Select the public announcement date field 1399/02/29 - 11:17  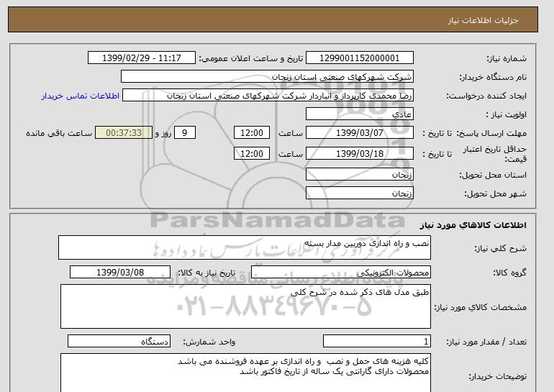tap(141, 58)
